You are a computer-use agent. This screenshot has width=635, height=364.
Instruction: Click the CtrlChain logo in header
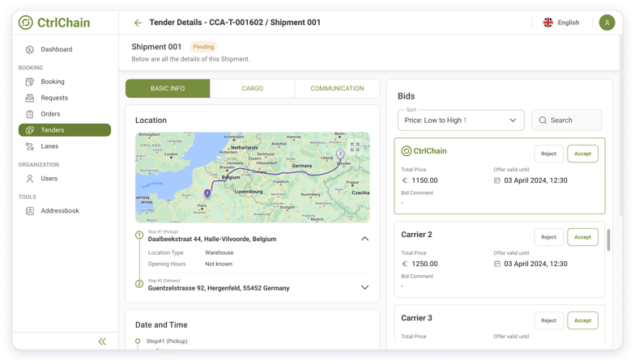pyautogui.click(x=55, y=23)
